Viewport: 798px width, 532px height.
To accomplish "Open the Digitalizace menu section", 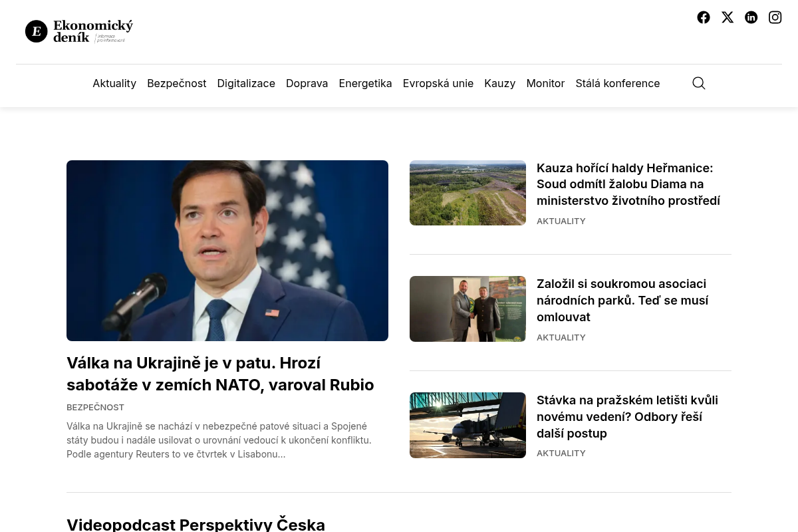I will (246, 83).
